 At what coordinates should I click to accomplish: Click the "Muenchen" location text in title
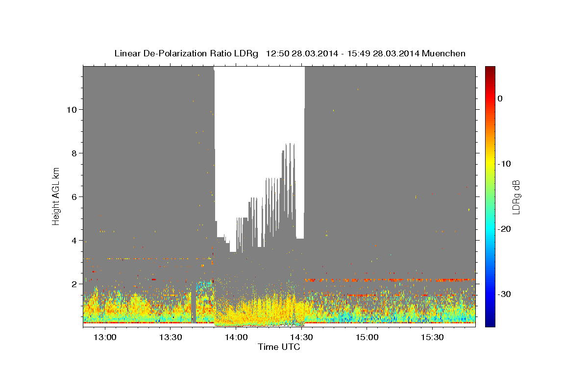[x=444, y=53]
